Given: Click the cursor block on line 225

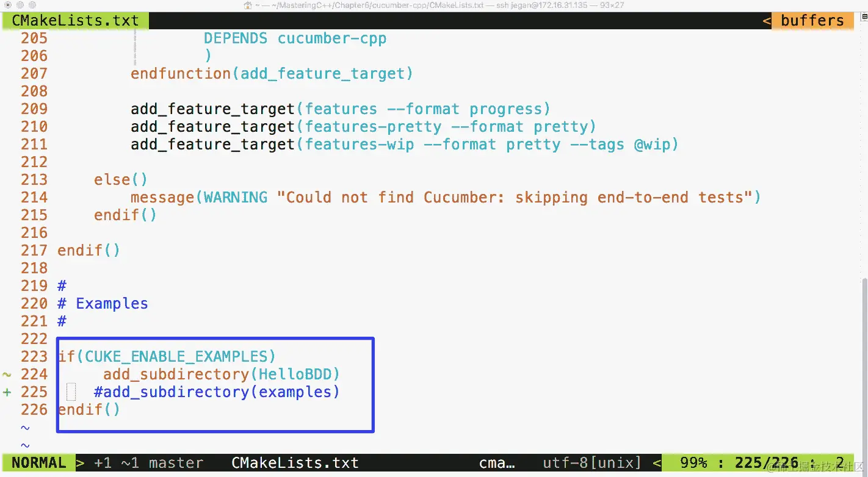Looking at the screenshot, I should tap(71, 392).
